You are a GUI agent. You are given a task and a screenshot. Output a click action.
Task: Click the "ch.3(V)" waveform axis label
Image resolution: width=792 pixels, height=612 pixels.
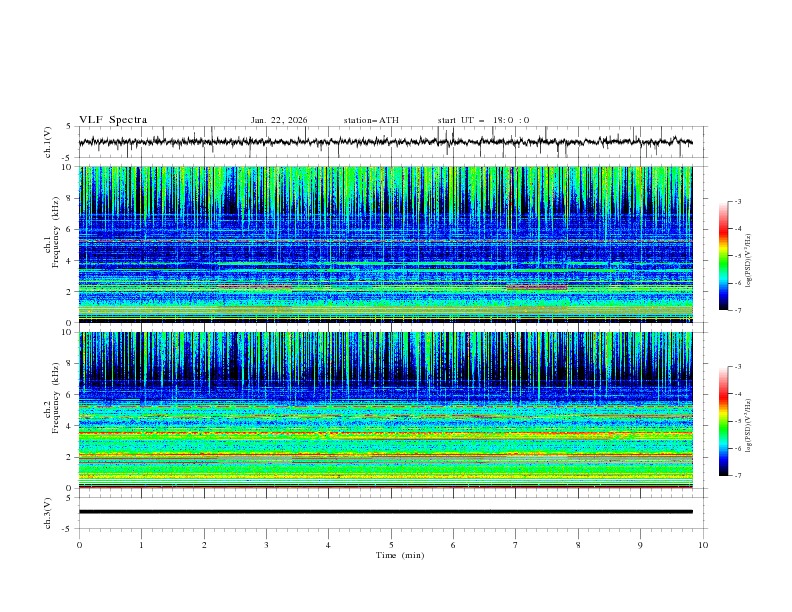(x=48, y=513)
